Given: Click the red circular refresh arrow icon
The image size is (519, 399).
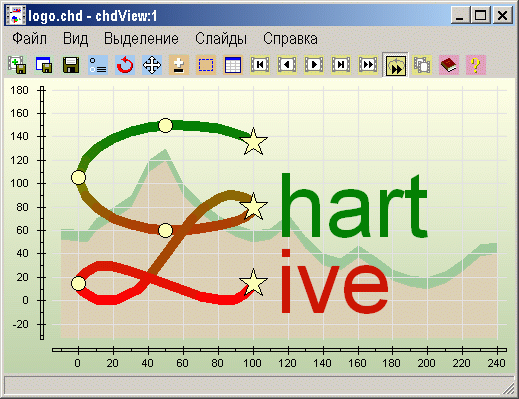Looking at the screenshot, I should (x=125, y=65).
